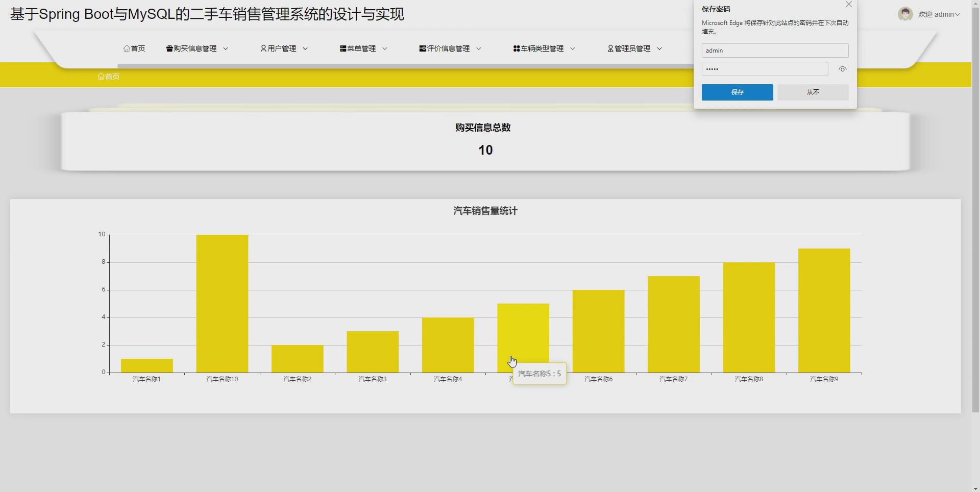Click the person icon of 管理员管理

click(x=610, y=48)
